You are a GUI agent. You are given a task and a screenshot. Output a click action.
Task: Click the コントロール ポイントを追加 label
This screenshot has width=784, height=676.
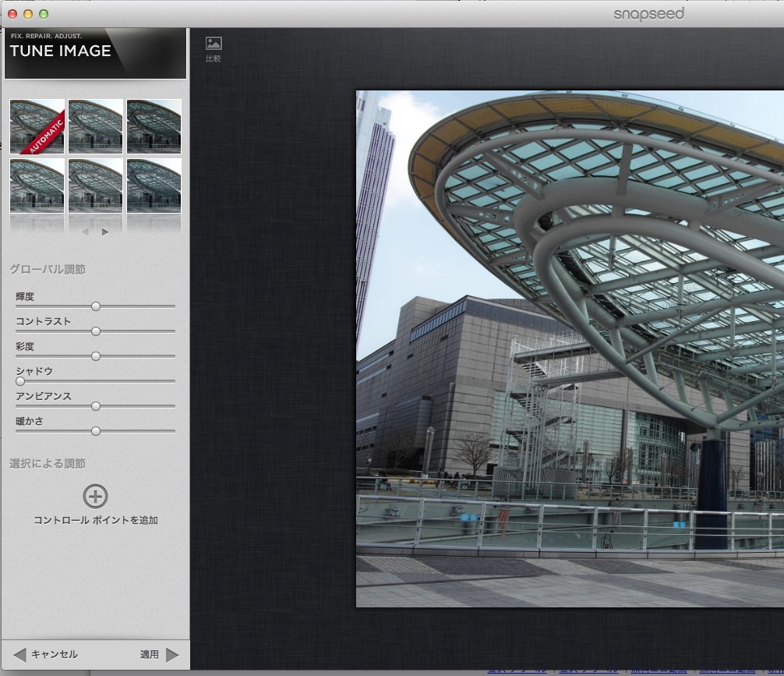pyautogui.click(x=96, y=520)
